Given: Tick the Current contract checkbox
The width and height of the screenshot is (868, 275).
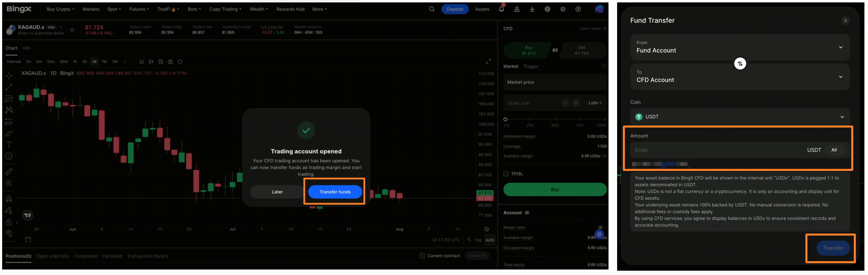Looking at the screenshot, I should coord(422,256).
